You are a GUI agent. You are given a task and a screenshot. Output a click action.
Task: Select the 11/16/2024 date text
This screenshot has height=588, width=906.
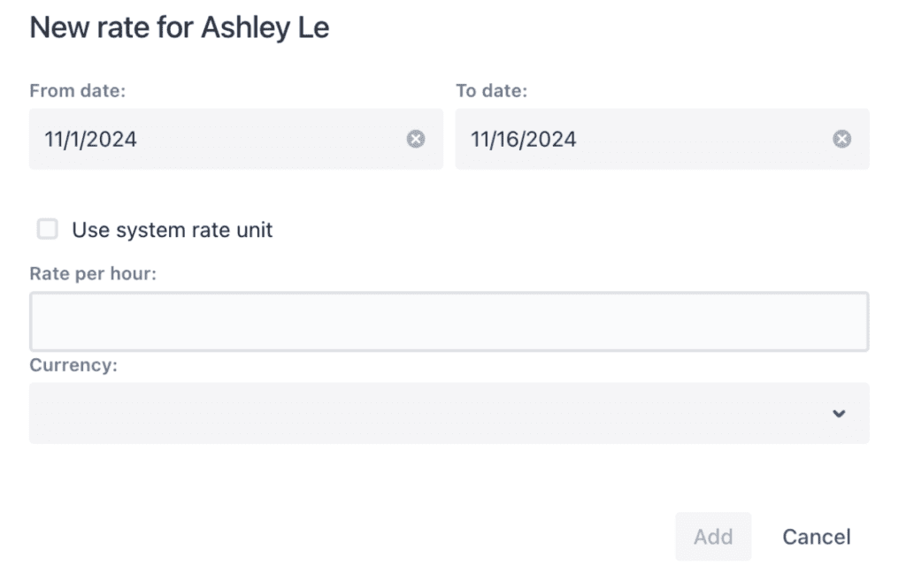pos(523,139)
